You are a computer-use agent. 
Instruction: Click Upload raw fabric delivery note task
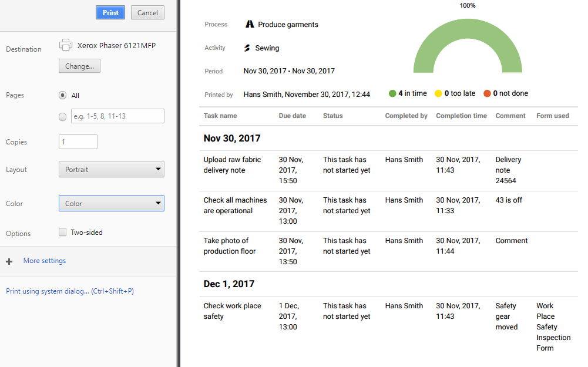tap(232, 165)
